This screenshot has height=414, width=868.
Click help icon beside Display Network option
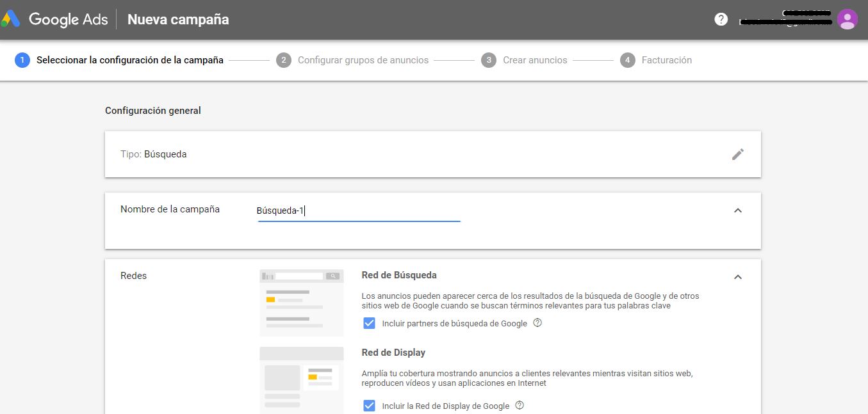[520, 406]
